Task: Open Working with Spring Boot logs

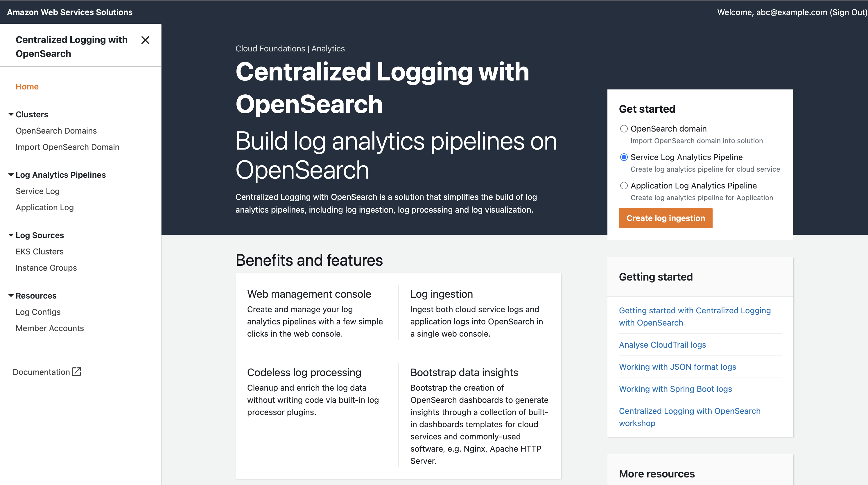Action: [x=675, y=389]
